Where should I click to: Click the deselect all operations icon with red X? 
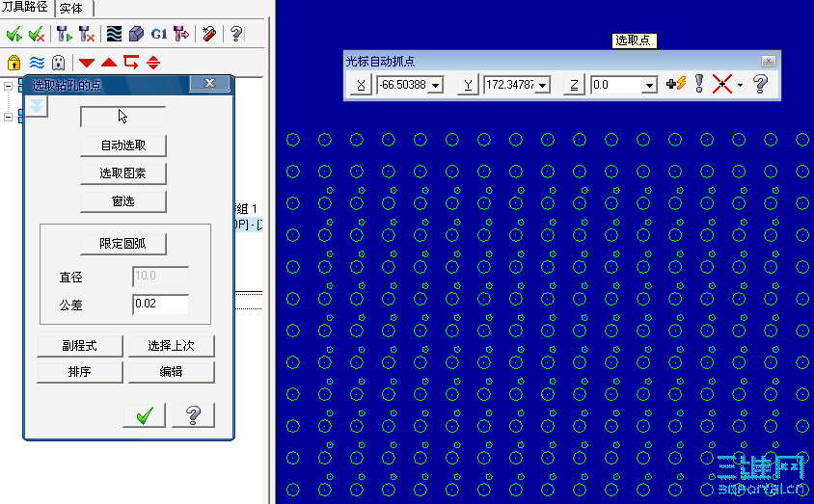37,35
